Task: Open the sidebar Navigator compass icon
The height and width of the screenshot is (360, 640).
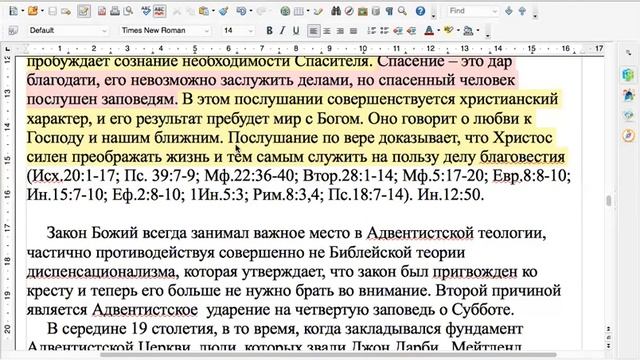Action: 629,136
